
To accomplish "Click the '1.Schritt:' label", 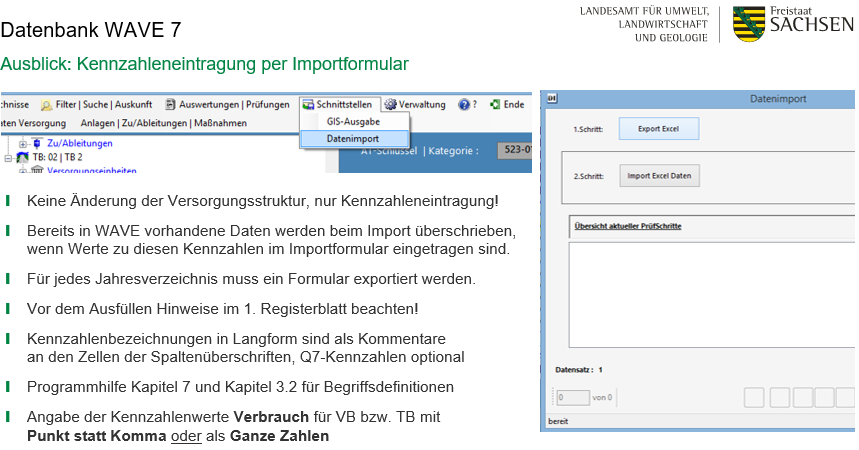I will tap(588, 129).
